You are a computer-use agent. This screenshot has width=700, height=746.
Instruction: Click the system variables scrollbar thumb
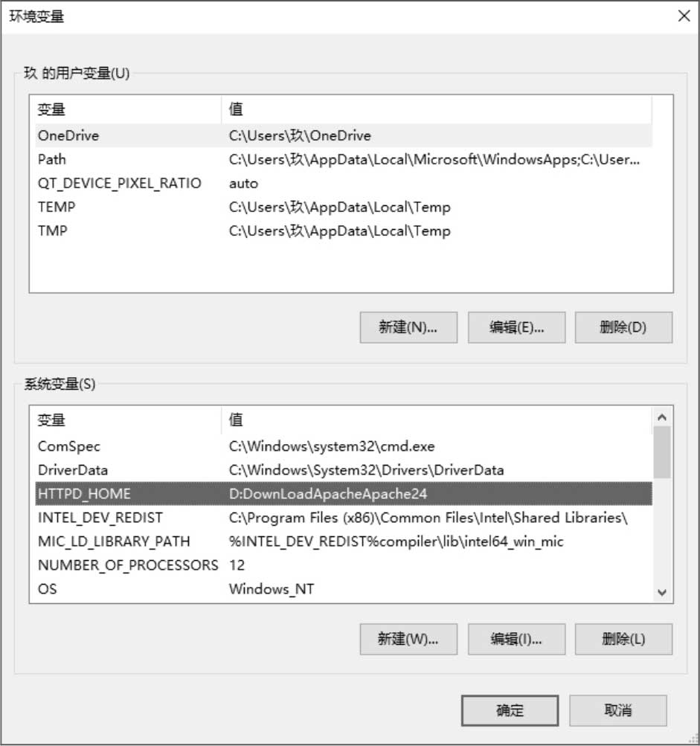click(662, 452)
